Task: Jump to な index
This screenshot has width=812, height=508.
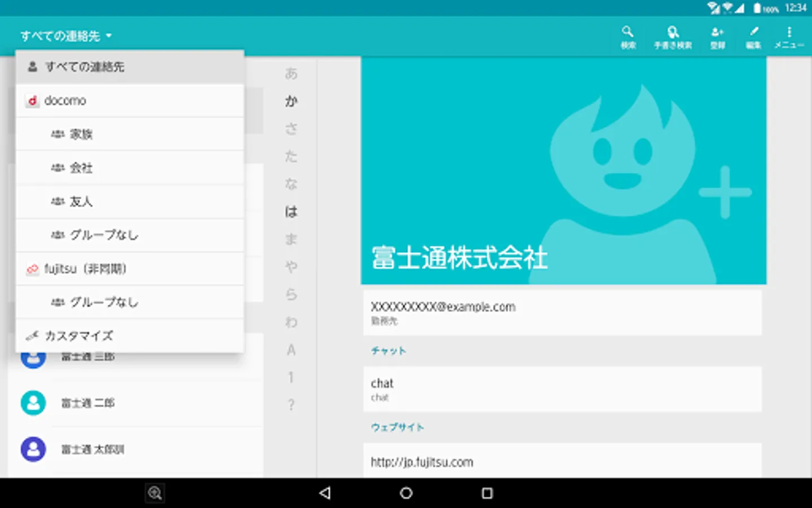Action: pyautogui.click(x=291, y=184)
